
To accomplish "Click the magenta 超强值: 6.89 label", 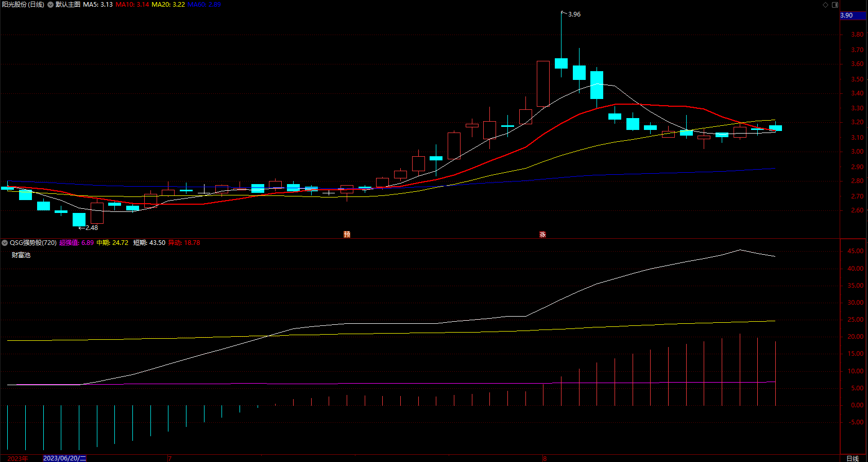I will click(76, 243).
